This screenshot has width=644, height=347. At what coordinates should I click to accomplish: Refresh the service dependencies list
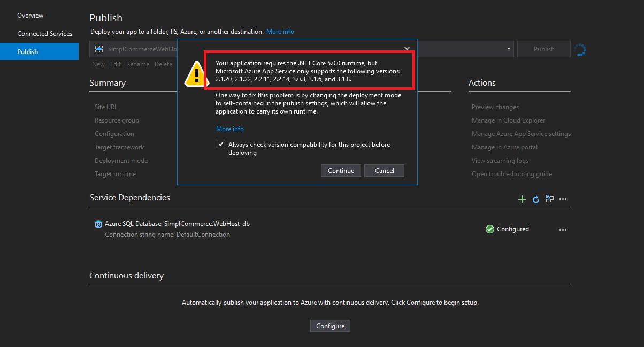[535, 199]
